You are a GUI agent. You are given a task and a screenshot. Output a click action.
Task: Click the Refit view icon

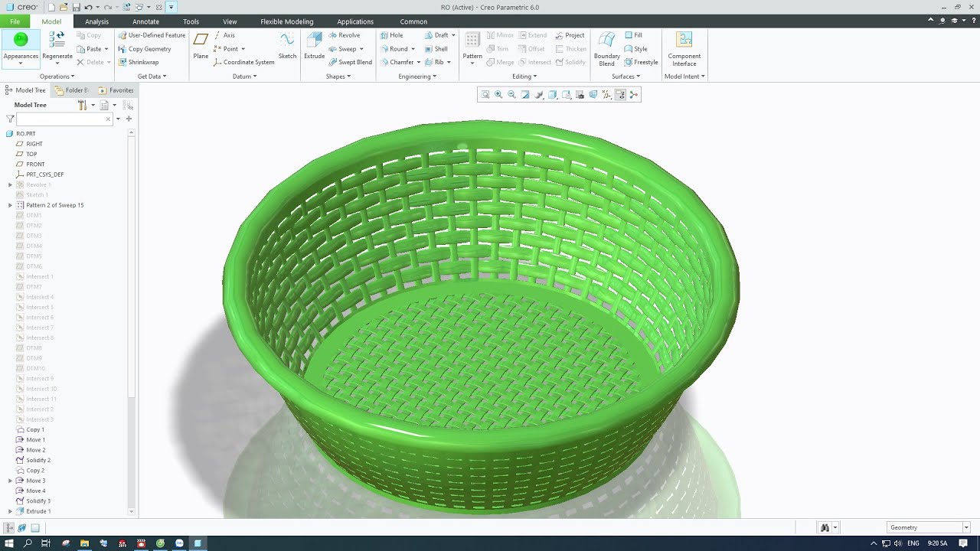coord(485,95)
